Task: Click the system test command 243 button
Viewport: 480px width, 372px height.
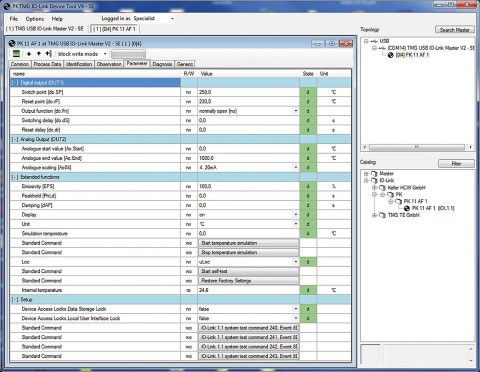Action: (249, 356)
